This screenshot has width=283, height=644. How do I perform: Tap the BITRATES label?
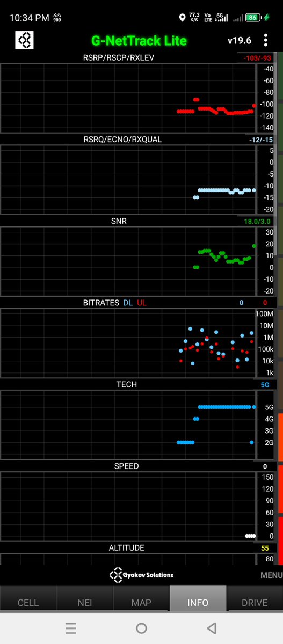101,303
